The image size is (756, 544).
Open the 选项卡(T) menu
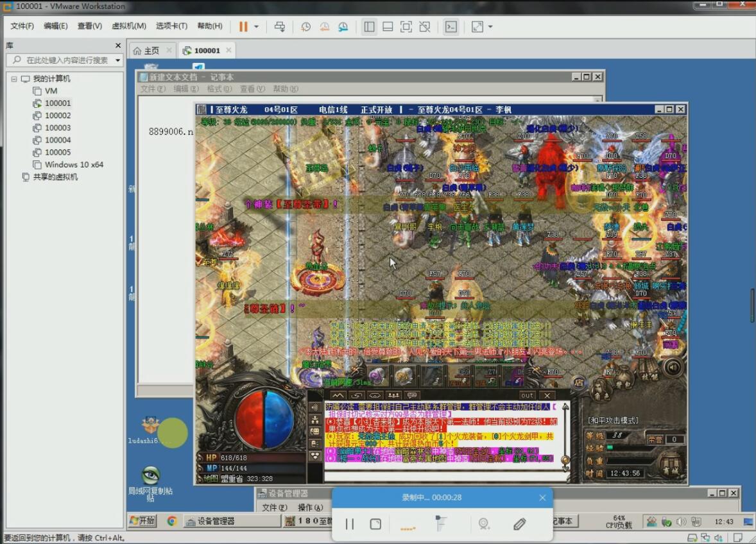tap(171, 26)
